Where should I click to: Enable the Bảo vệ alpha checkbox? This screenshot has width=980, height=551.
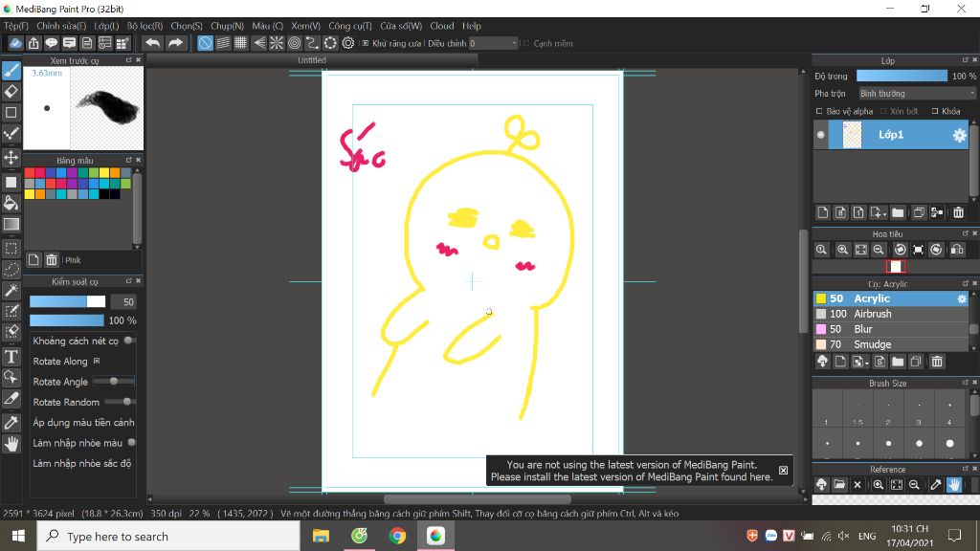point(819,111)
